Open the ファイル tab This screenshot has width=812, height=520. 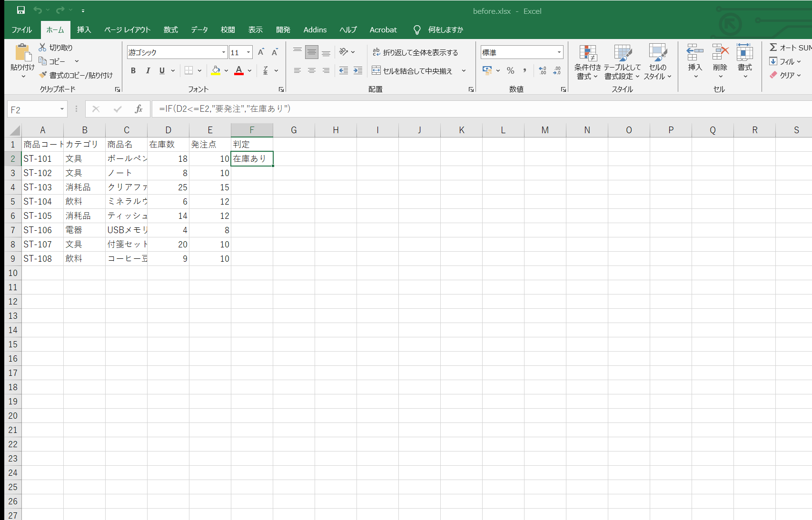[22, 29]
